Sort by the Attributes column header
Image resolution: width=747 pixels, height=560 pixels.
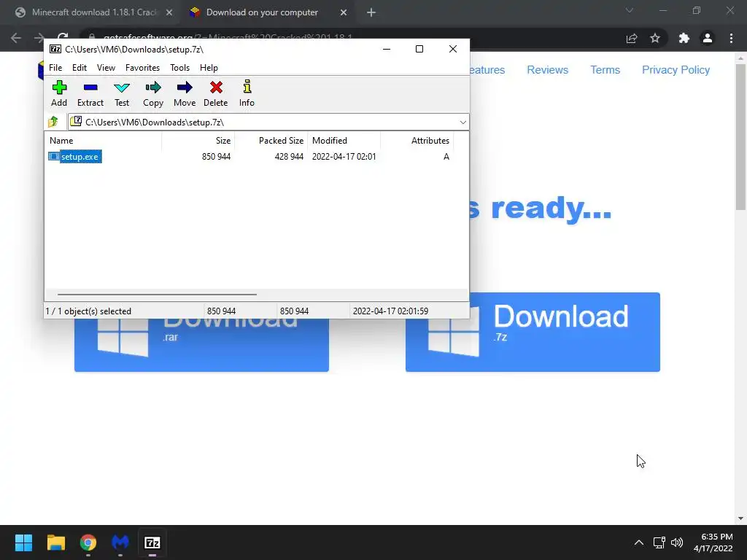pyautogui.click(x=417, y=141)
